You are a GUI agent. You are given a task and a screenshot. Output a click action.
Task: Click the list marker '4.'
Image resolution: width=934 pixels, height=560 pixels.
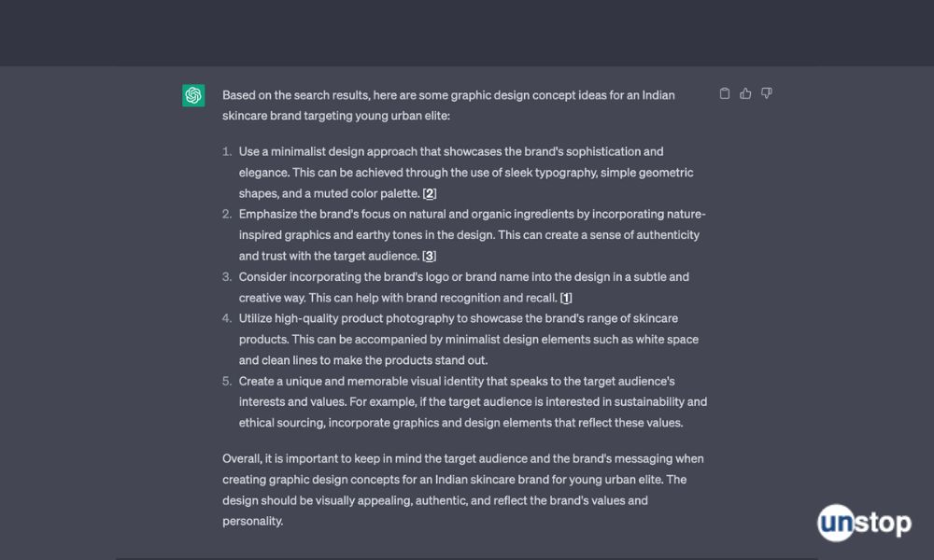(227, 318)
